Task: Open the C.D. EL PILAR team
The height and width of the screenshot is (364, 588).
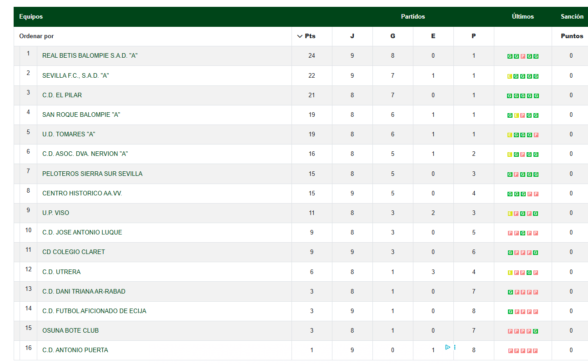Action: click(62, 95)
